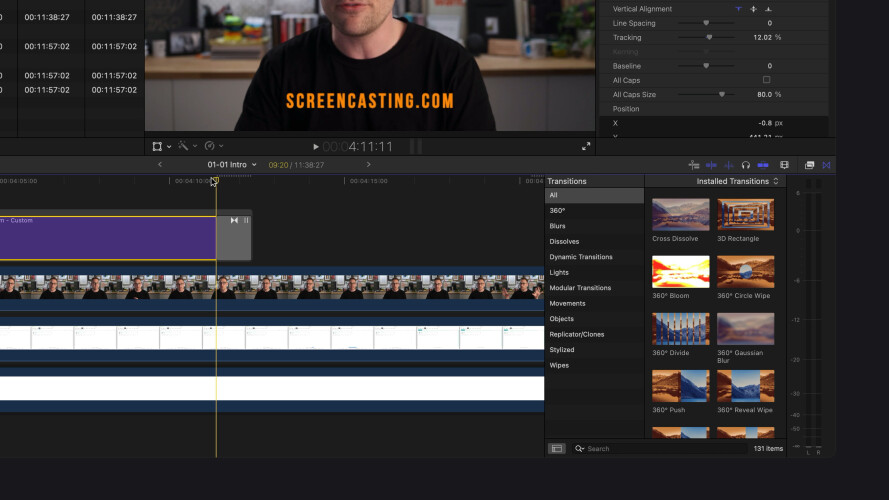The image size is (889, 500).
Task: Click the Tracking value 12.02
Action: pos(763,37)
